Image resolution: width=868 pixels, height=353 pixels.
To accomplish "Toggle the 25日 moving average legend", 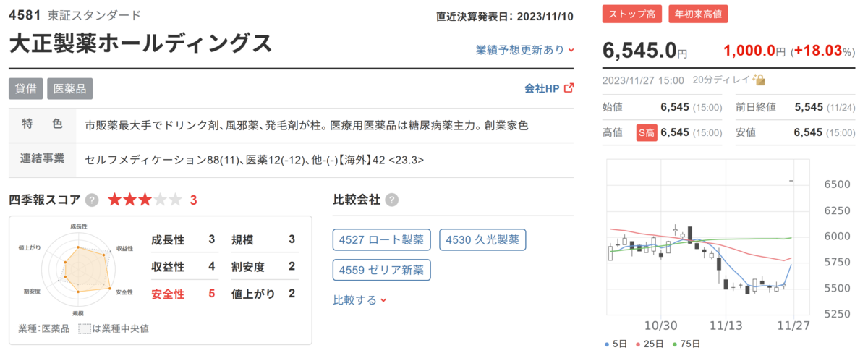I will pos(651,343).
